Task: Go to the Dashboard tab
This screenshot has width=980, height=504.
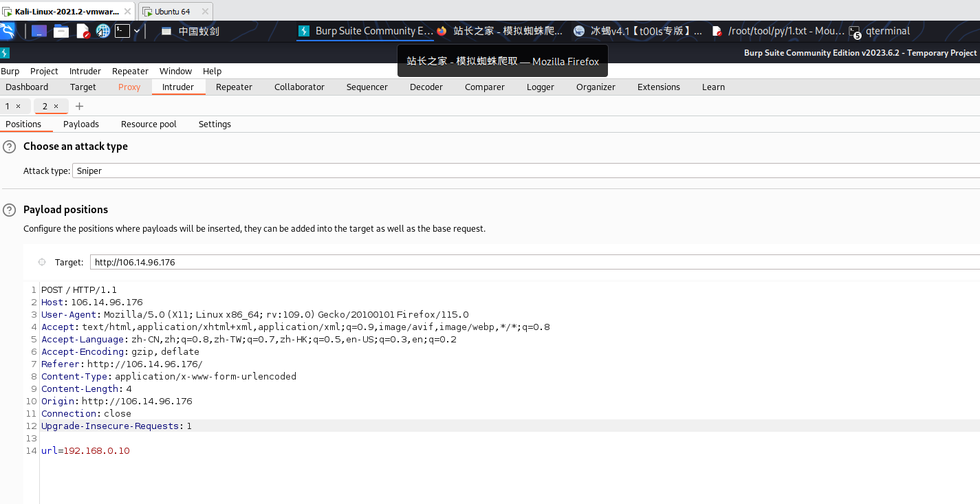Action: coord(27,87)
